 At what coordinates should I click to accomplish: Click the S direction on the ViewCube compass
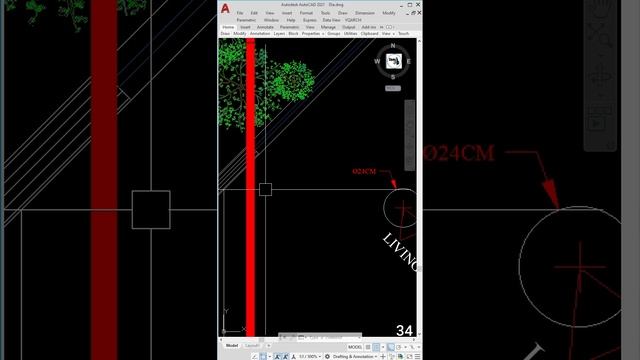click(393, 77)
